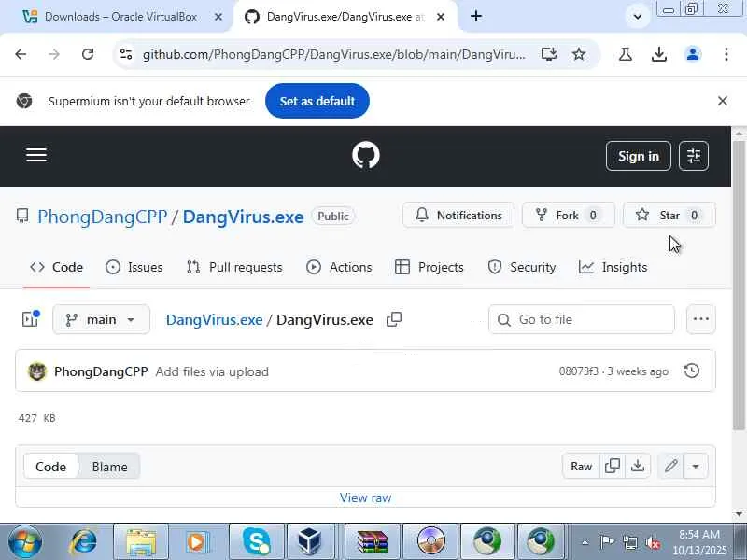This screenshot has width=747, height=560.
Task: Open the Chrome Labs flask icon
Action: point(625,54)
